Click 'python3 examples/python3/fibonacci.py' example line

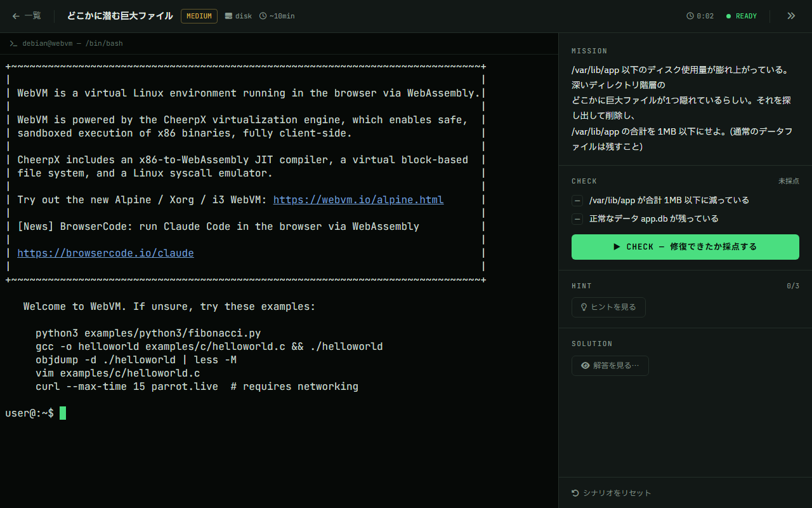pos(148,333)
